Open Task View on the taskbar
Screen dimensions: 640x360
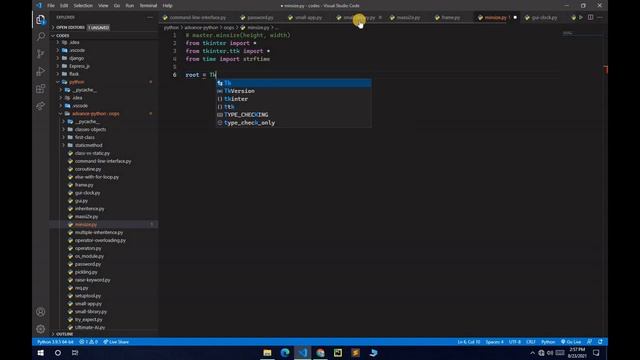[75, 353]
